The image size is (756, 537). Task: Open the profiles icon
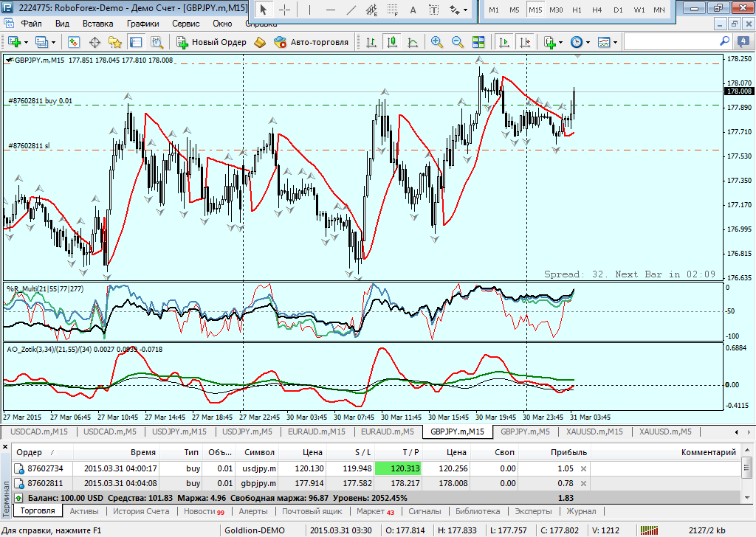click(42, 42)
